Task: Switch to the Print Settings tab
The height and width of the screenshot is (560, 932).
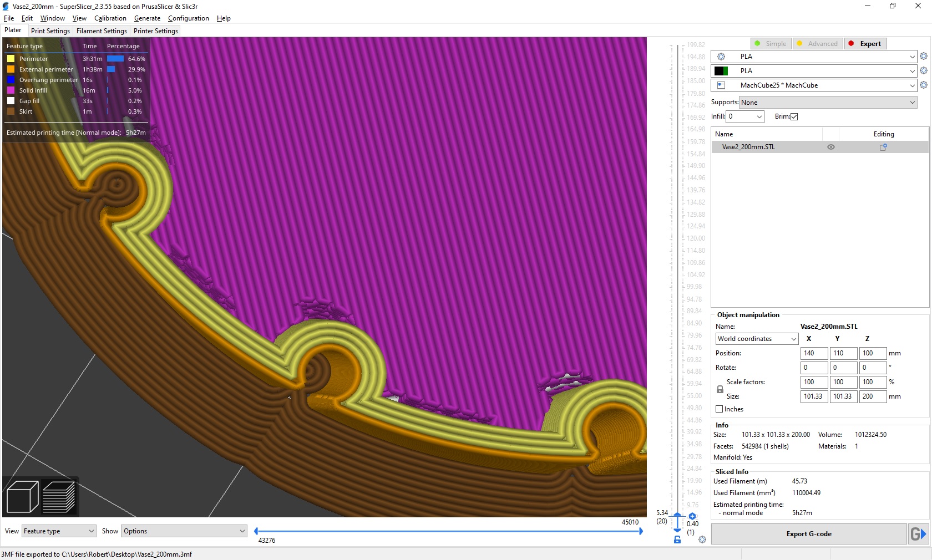Action: point(50,30)
